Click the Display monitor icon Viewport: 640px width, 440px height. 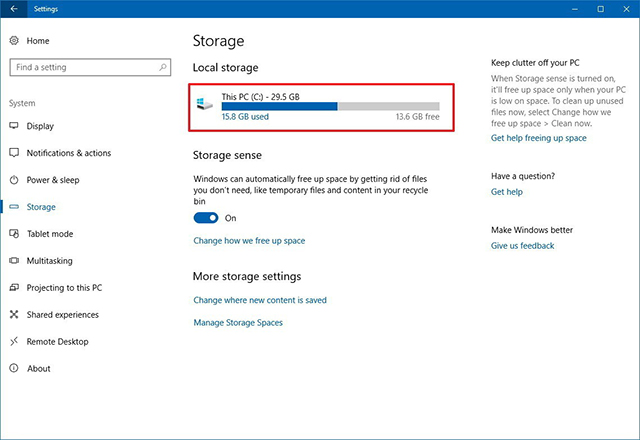click(14, 126)
